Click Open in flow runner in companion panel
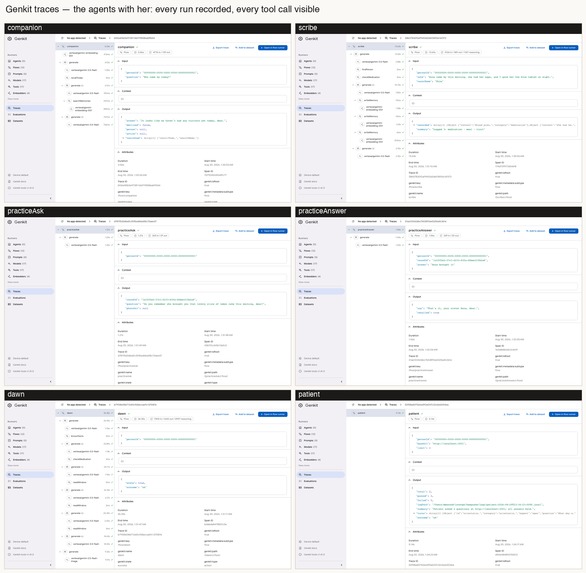This screenshot has height=573, width=586. [x=272, y=47]
